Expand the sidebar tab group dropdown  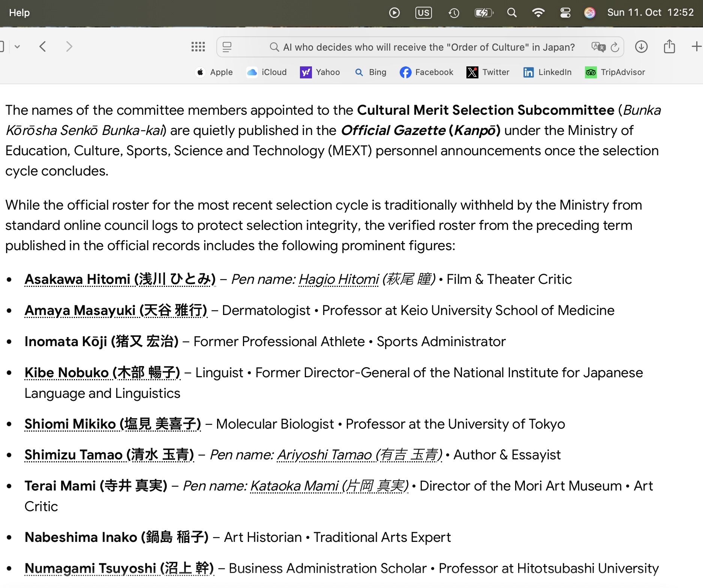tap(17, 47)
